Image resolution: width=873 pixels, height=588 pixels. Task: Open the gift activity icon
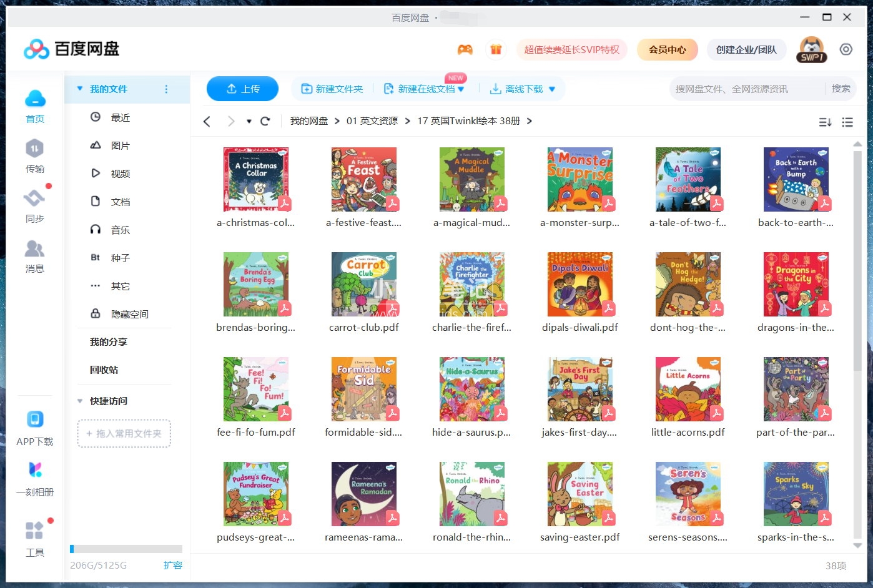pos(496,49)
